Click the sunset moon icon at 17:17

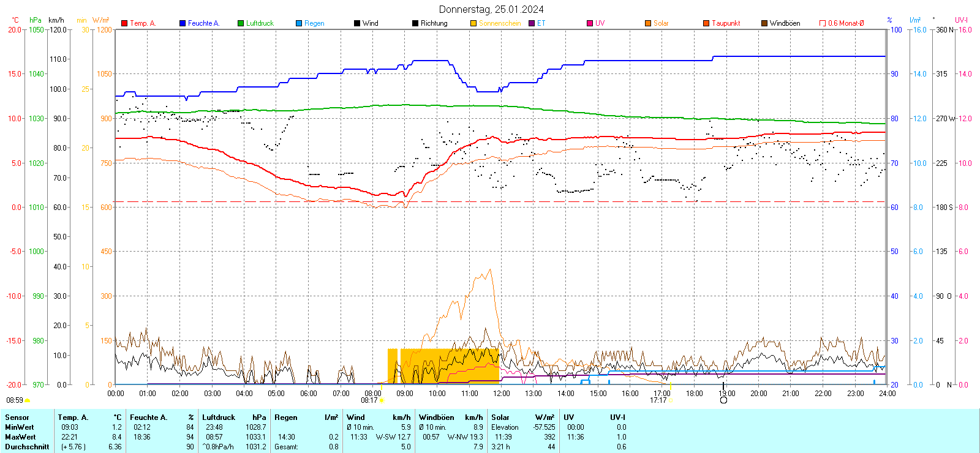670,401
